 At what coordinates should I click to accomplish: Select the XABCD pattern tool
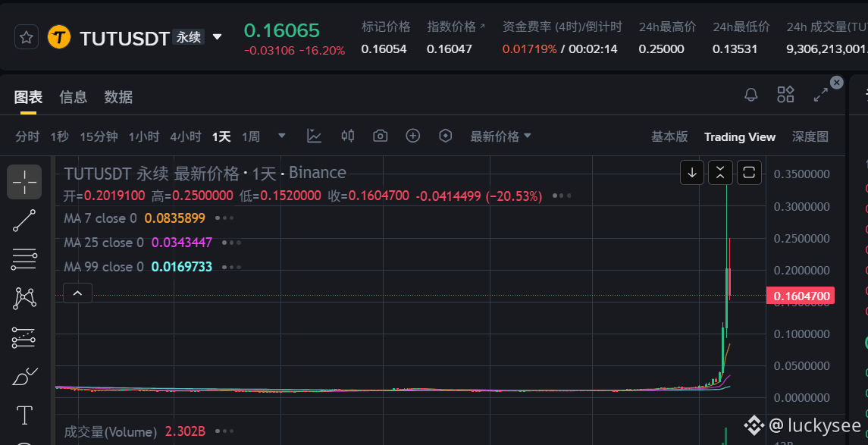coord(24,299)
